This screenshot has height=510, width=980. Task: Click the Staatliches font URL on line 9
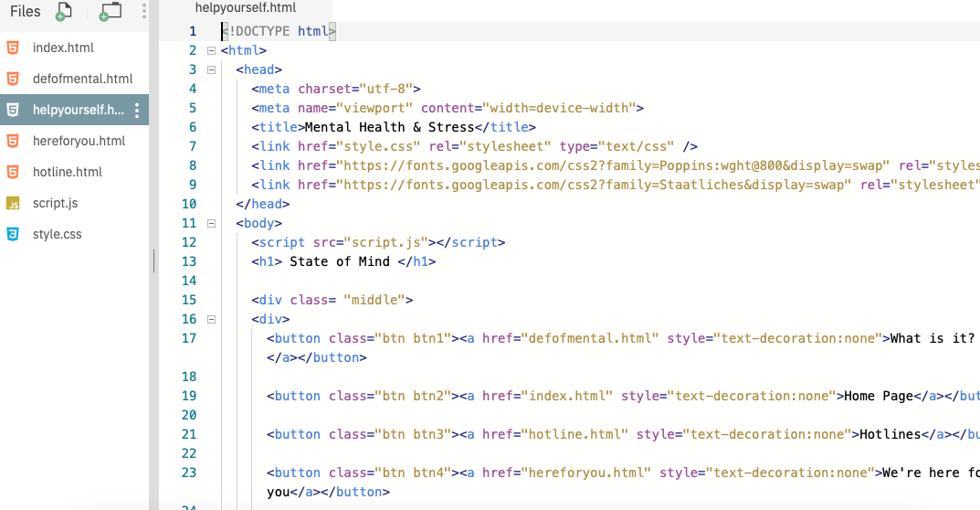594,185
